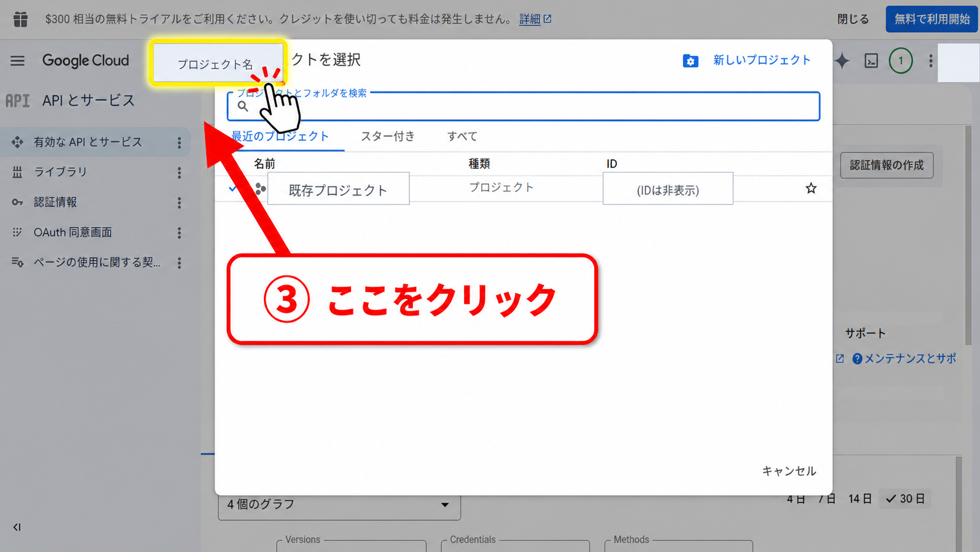The width and height of the screenshot is (980, 552).
Task: Click the ライブラリ sidebar icon
Action: coord(18,172)
